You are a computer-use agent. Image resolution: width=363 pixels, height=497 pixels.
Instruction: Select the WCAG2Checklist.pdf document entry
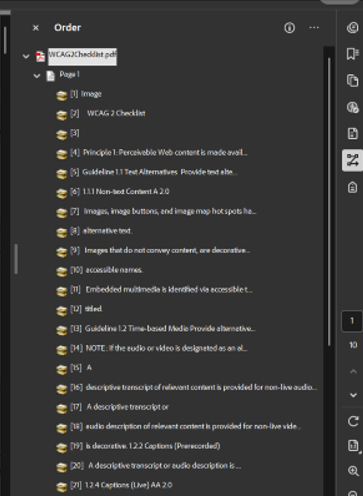coord(82,56)
